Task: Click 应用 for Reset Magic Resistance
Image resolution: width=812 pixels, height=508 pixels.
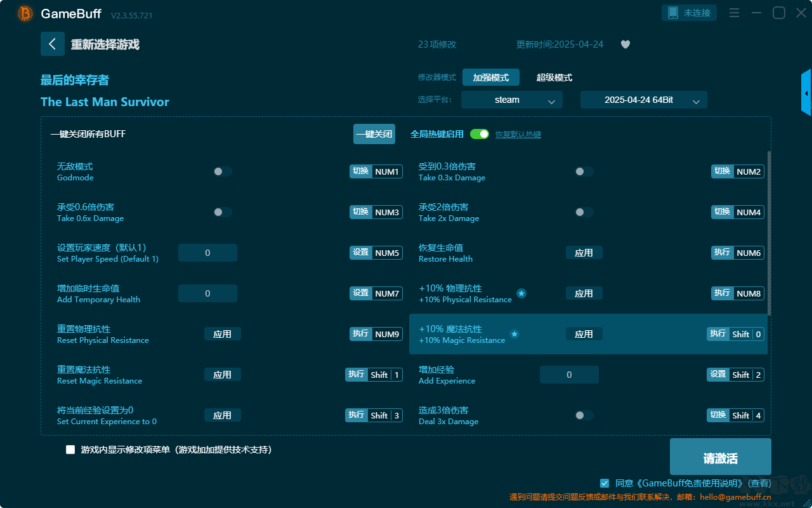Action: coord(223,375)
